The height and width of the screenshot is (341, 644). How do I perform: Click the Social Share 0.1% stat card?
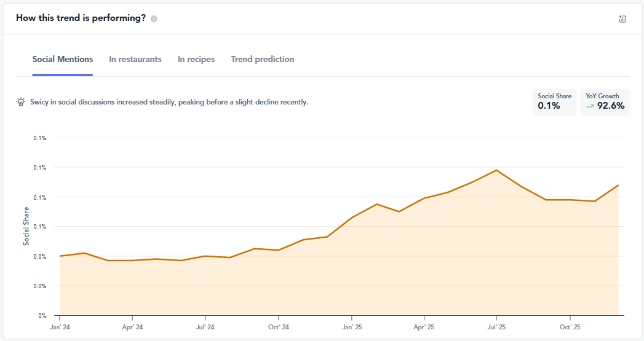(554, 102)
